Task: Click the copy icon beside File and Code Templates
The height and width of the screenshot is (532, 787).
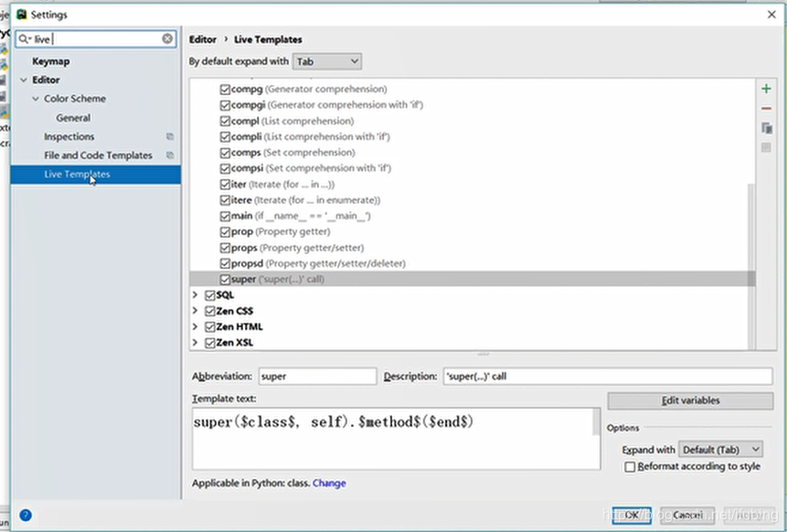Action: 170,155
